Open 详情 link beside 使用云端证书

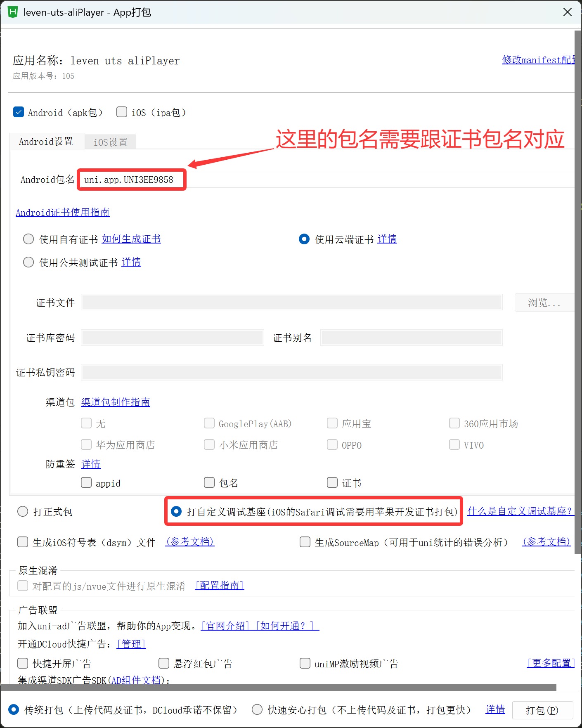click(x=387, y=239)
